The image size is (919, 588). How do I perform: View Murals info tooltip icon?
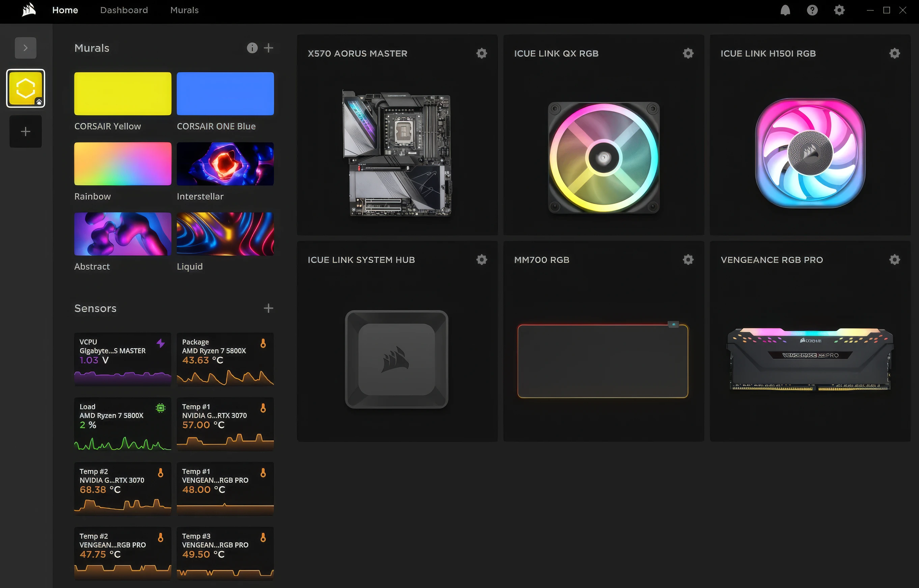pos(252,48)
